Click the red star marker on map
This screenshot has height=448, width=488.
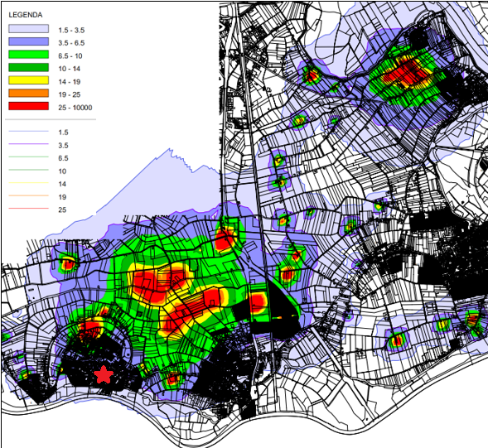(x=104, y=374)
